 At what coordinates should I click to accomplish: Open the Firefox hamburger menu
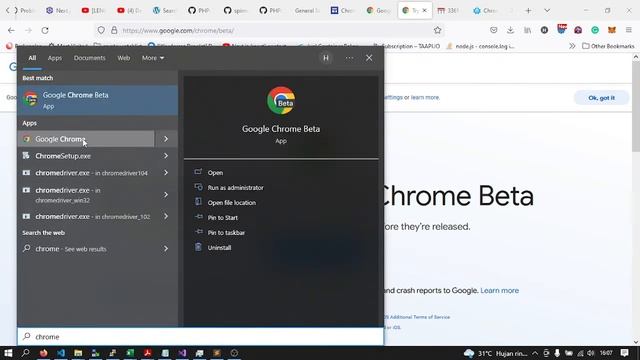point(629,30)
